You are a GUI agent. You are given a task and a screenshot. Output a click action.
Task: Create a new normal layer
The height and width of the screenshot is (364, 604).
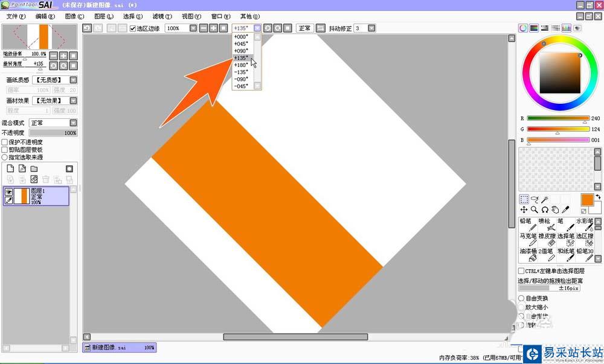point(10,168)
